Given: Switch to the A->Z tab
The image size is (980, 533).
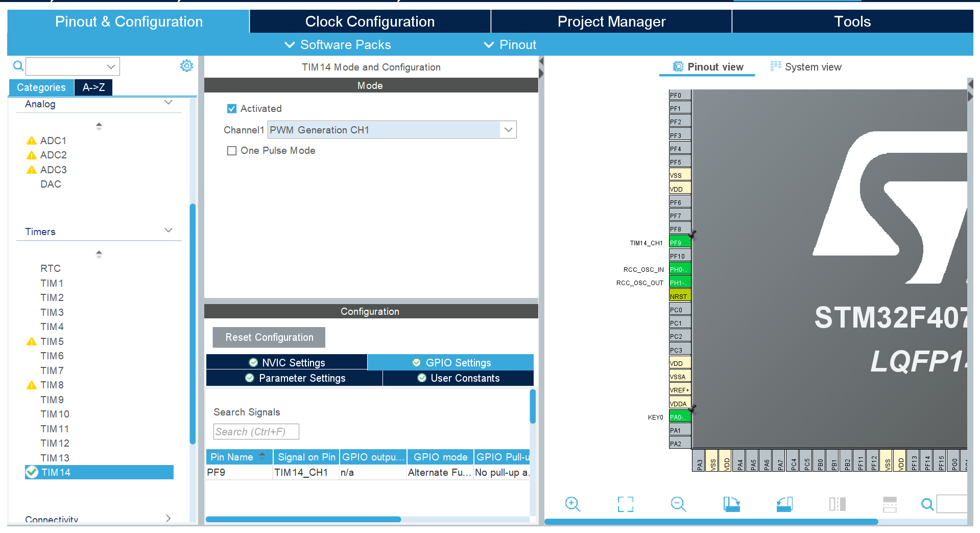Looking at the screenshot, I should (93, 87).
